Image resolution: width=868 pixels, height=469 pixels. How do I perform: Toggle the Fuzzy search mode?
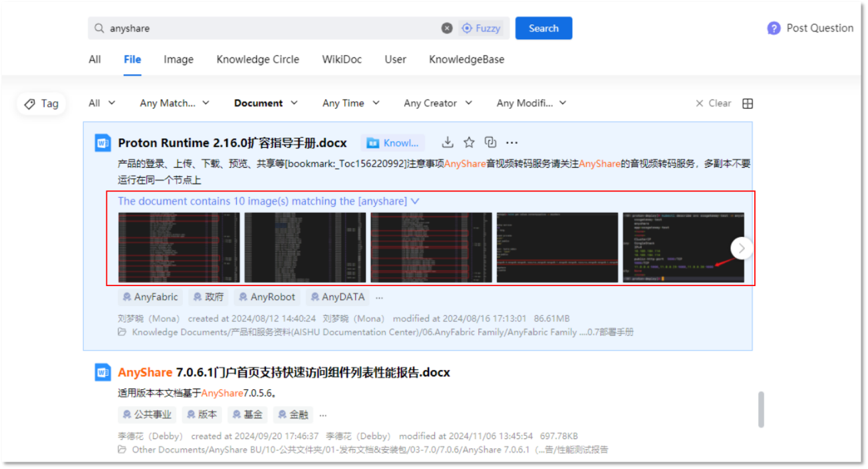pyautogui.click(x=481, y=29)
